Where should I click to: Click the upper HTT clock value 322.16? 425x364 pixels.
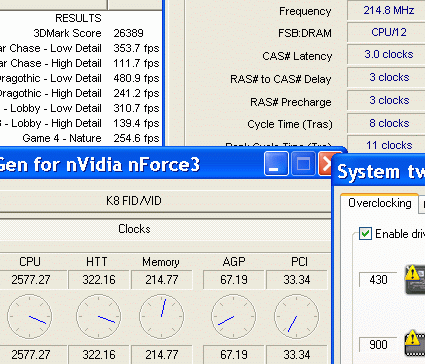point(99,280)
